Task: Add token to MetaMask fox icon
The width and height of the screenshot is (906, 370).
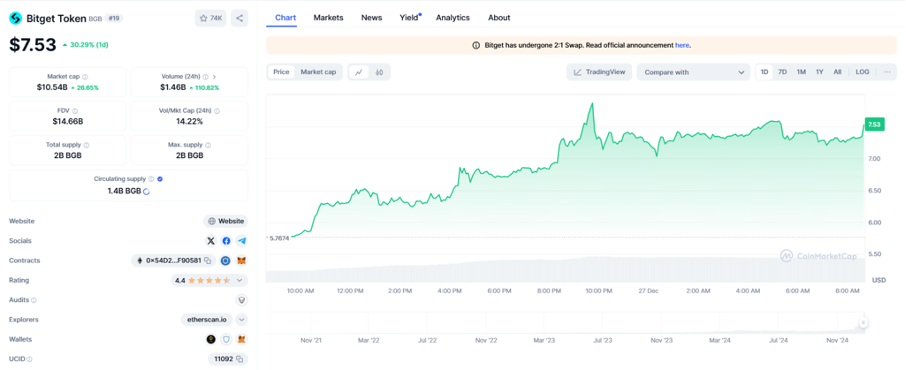Action: tap(243, 261)
